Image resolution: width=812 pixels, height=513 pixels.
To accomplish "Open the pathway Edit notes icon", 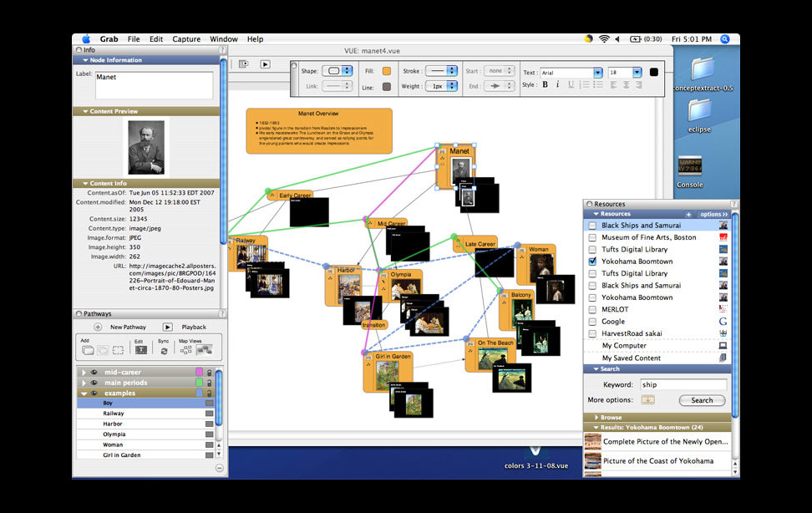I will tap(141, 350).
